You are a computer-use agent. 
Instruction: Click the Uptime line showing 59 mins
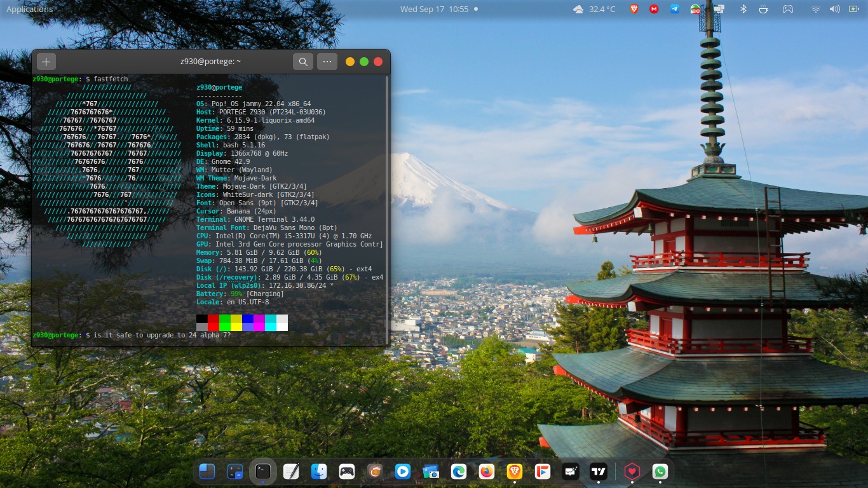click(225, 128)
